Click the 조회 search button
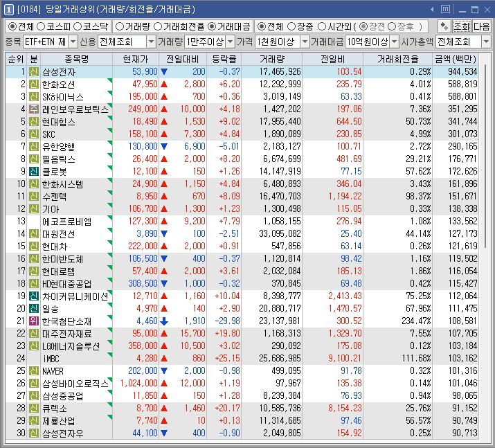Screen dimensions: 495x448 click(x=462, y=26)
